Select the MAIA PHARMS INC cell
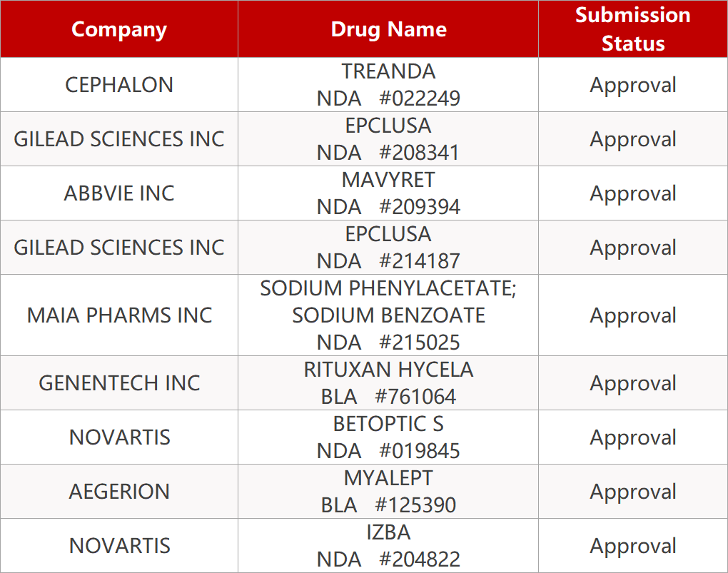Viewport: 728px width, 573px height. (119, 315)
